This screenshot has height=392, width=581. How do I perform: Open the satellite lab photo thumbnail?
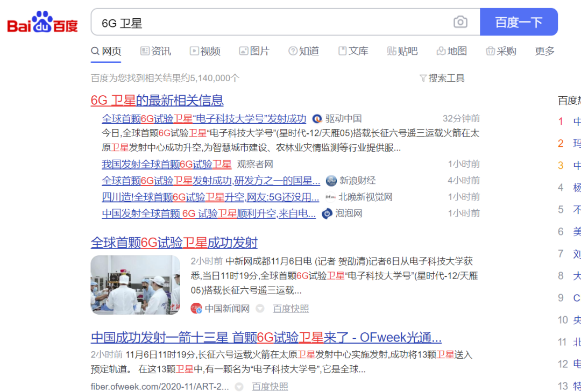[x=135, y=285]
